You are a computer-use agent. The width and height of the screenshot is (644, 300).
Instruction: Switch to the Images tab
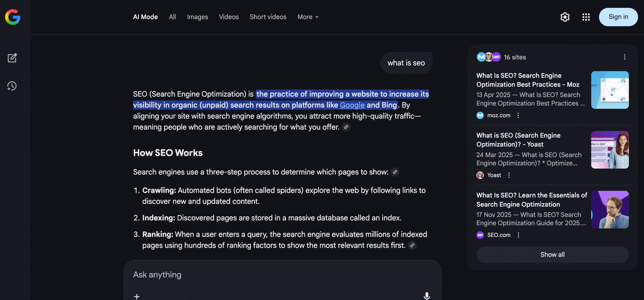(197, 17)
